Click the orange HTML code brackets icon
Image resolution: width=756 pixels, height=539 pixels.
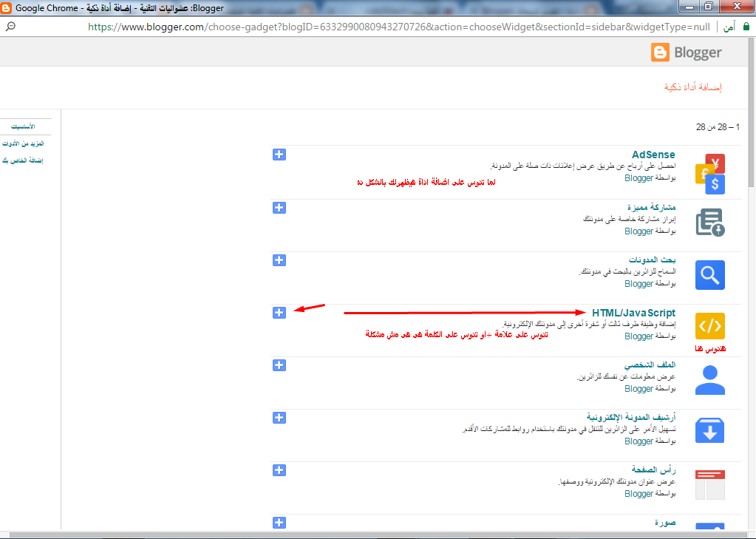pyautogui.click(x=710, y=326)
